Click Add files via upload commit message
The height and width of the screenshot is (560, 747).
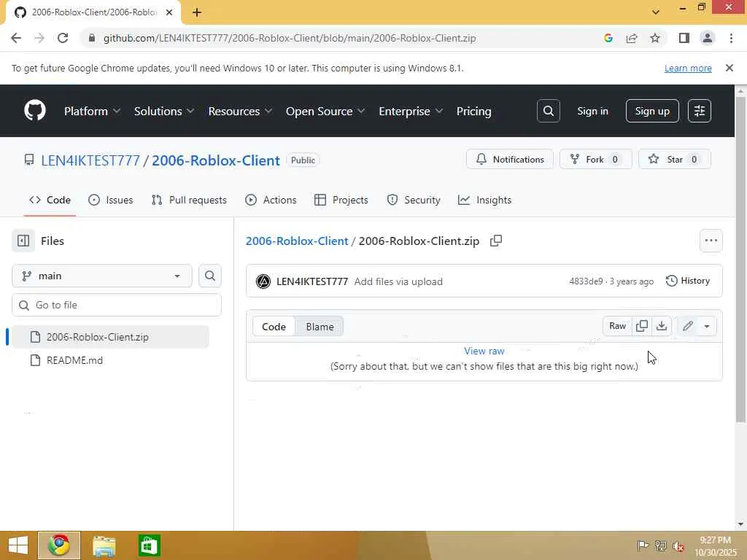398,281
